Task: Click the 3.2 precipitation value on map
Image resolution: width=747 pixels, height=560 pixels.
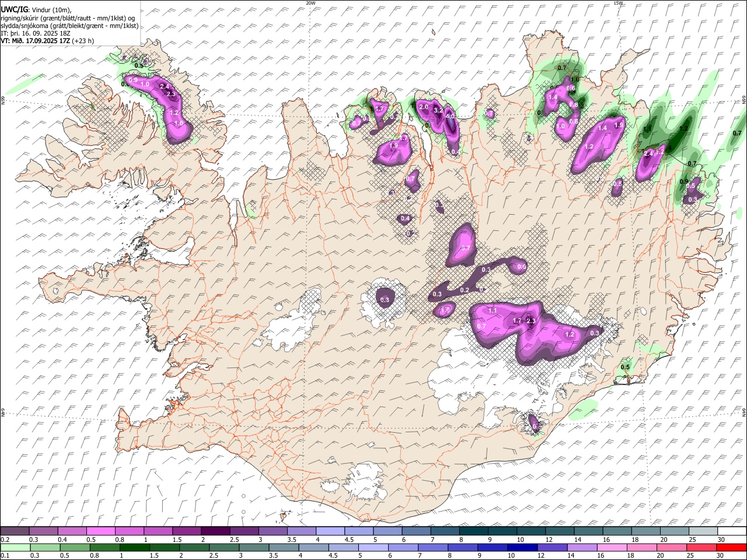Action: (438, 110)
